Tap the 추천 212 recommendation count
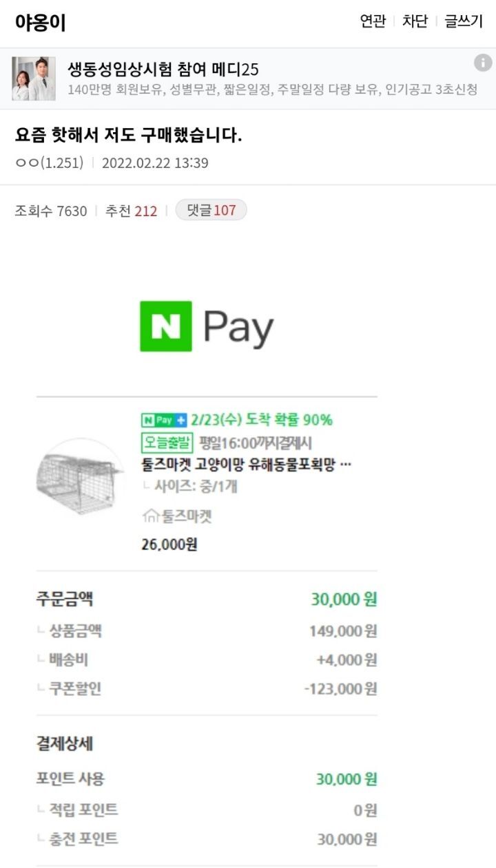This screenshot has width=496, height=868. [131, 211]
